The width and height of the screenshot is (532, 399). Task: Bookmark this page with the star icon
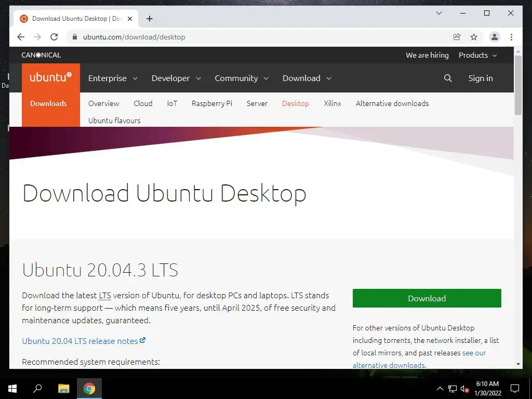coord(474,37)
